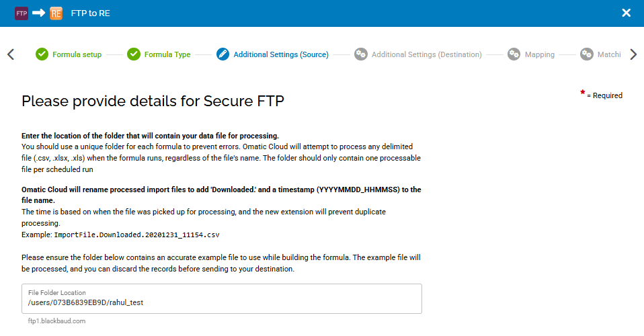
Task: Switch to the Mapping step
Action: point(540,55)
